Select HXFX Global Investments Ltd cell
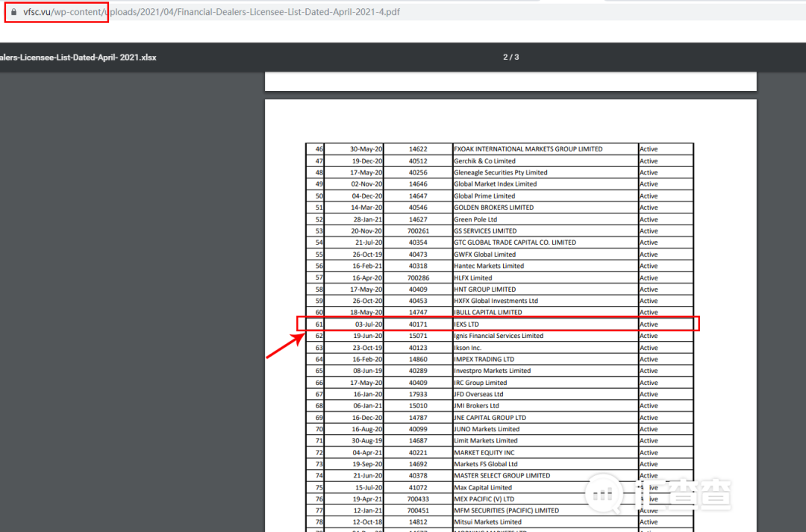 click(x=546, y=301)
